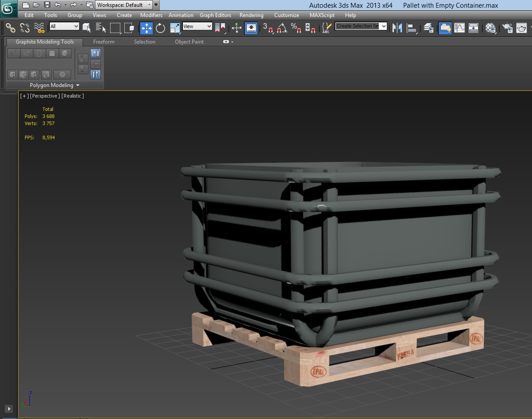Toggle Angle Snap
The height and width of the screenshot is (419, 532).
point(282,28)
